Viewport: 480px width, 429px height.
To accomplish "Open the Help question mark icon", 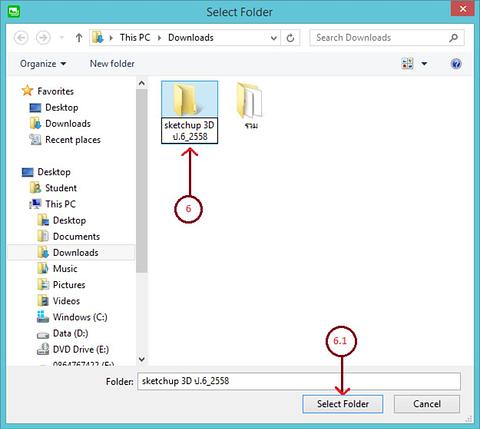I will (456, 63).
